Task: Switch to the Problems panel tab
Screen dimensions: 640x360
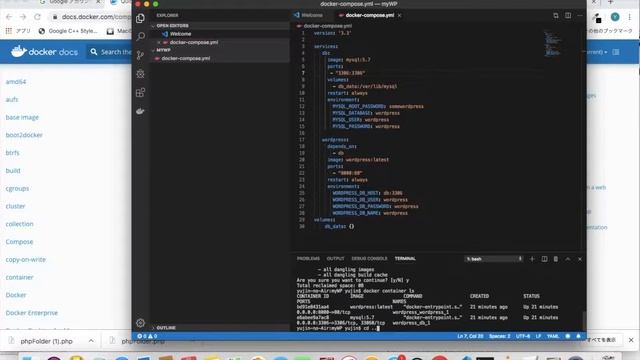Action: [x=308, y=258]
